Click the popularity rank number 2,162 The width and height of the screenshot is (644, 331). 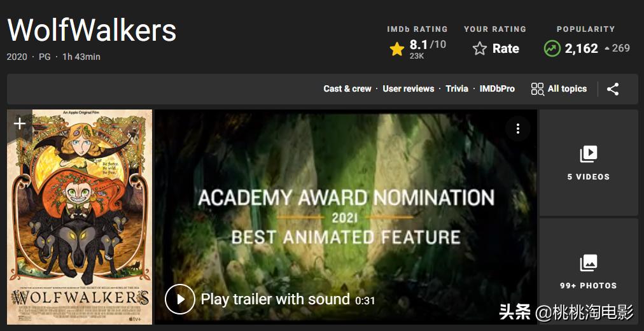pos(581,48)
